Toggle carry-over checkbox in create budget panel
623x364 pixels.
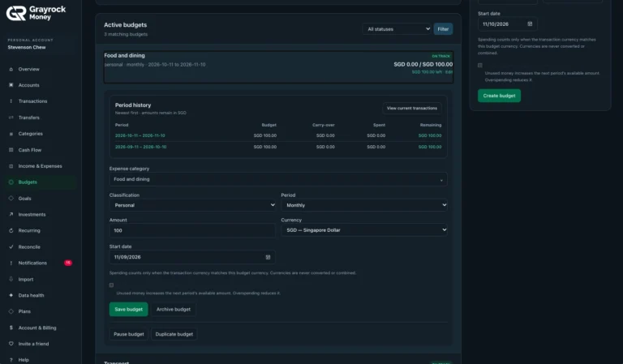point(480,65)
